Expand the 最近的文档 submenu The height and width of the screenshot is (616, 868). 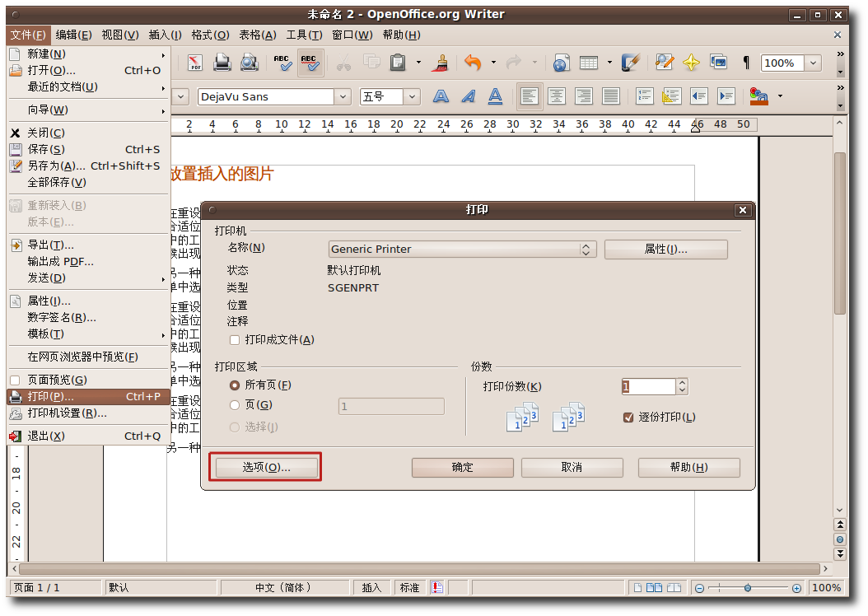click(88, 87)
